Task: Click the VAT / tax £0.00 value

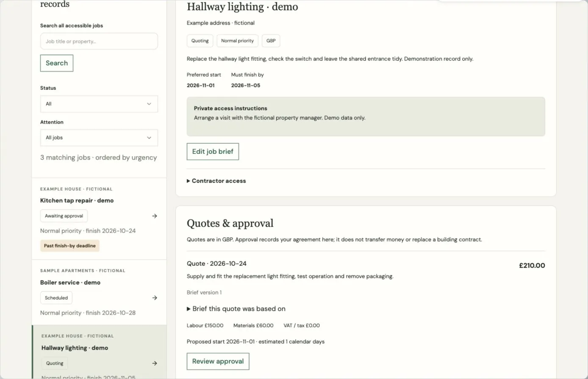Action: [302, 326]
